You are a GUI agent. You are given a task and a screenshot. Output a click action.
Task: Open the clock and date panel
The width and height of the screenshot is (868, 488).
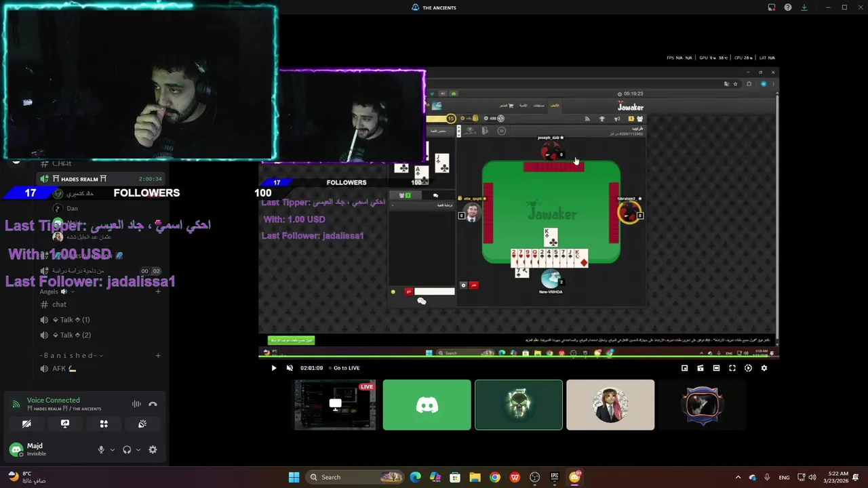[835, 477]
